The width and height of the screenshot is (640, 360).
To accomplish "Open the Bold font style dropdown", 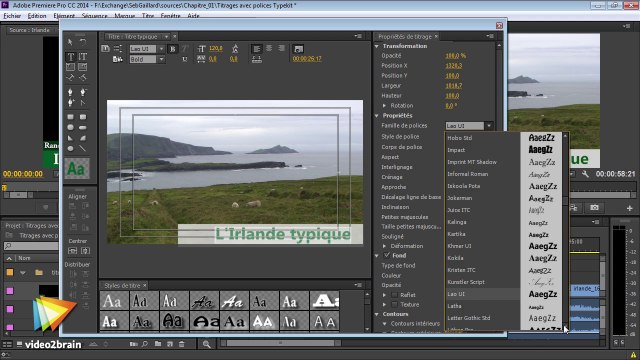I will 161,60.
